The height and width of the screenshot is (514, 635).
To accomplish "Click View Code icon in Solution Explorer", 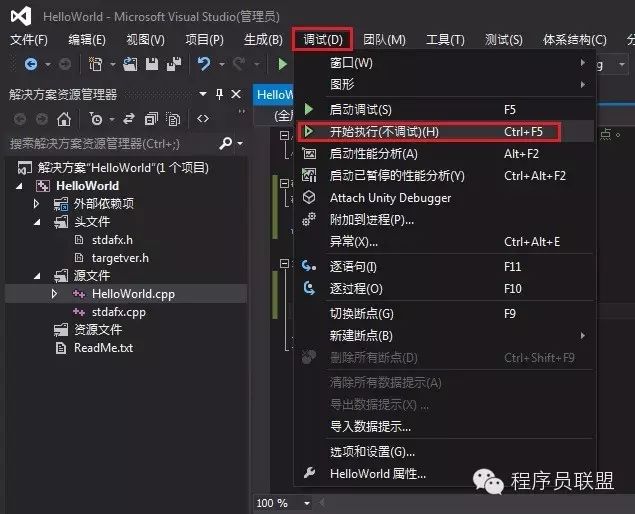I will pyautogui.click(x=203, y=119).
